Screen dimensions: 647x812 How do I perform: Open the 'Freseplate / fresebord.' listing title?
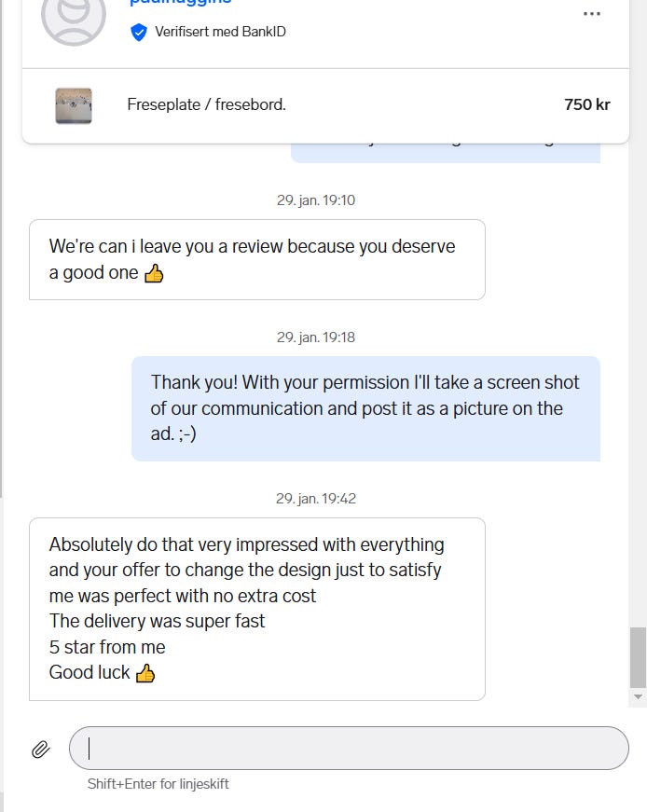pos(207,104)
